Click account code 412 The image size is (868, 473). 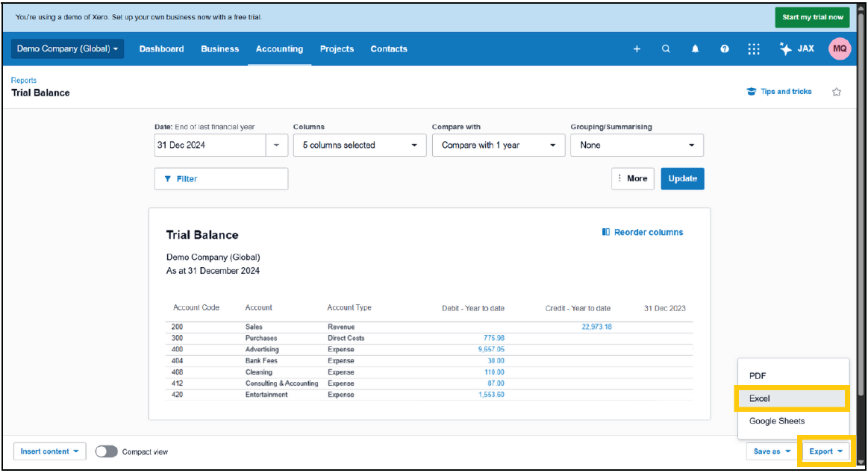(177, 383)
